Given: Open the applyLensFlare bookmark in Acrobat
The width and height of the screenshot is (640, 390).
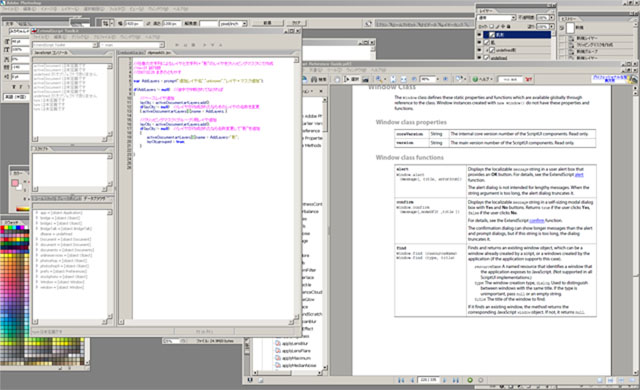Looking at the screenshot, I should pos(297,351).
